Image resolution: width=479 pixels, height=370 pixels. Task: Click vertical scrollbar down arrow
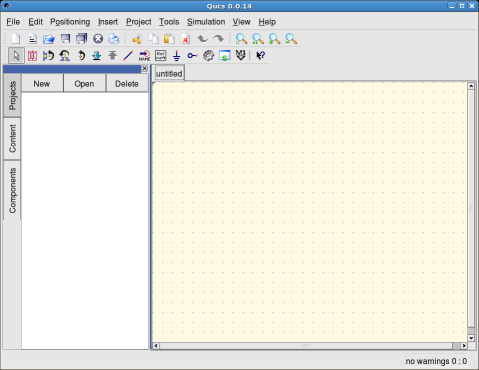pyautogui.click(x=471, y=338)
